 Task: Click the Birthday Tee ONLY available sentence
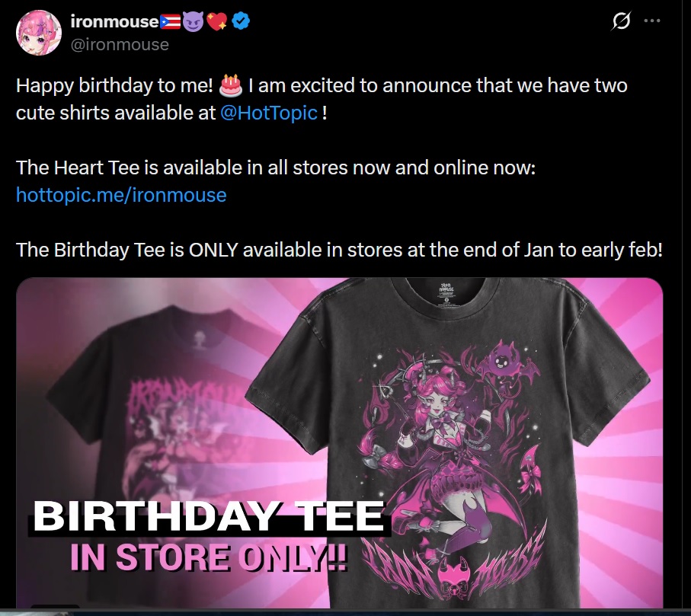click(x=339, y=250)
